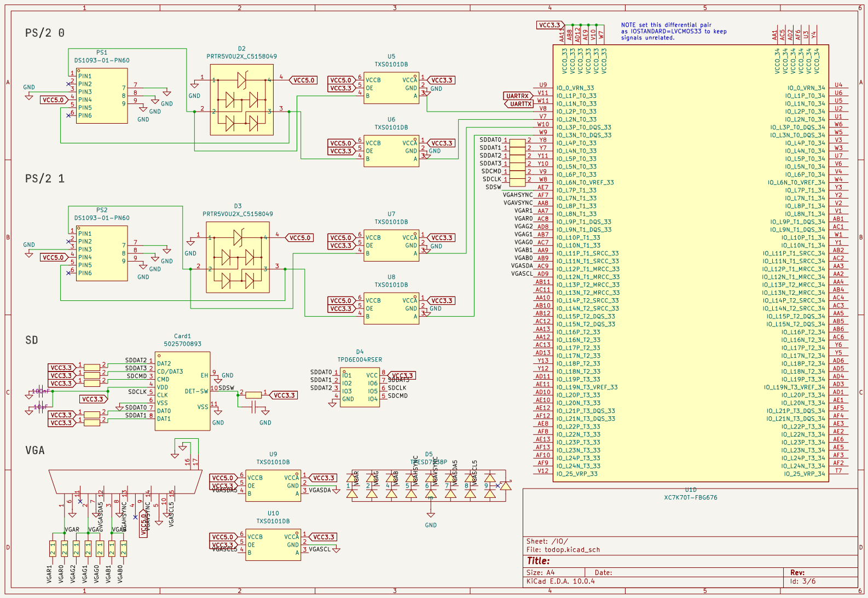The image size is (868, 598).
Task: Click the "PS/2 0" section heading
Action: [x=45, y=33]
